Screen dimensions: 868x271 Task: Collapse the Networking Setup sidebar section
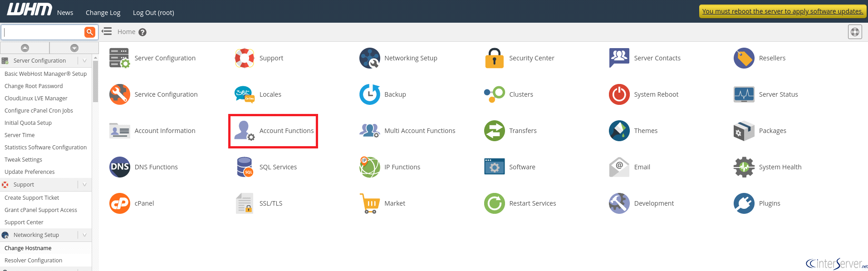click(84, 235)
